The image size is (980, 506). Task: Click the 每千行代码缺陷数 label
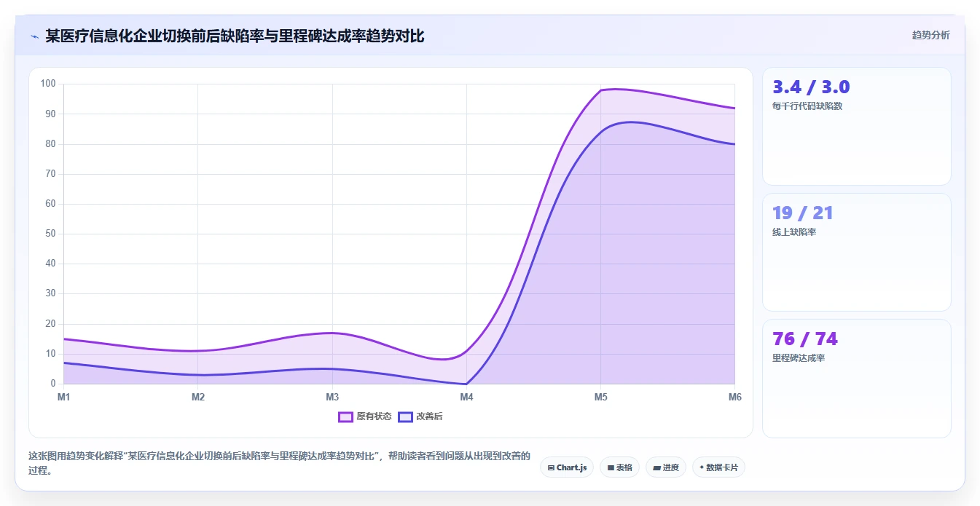807,106
